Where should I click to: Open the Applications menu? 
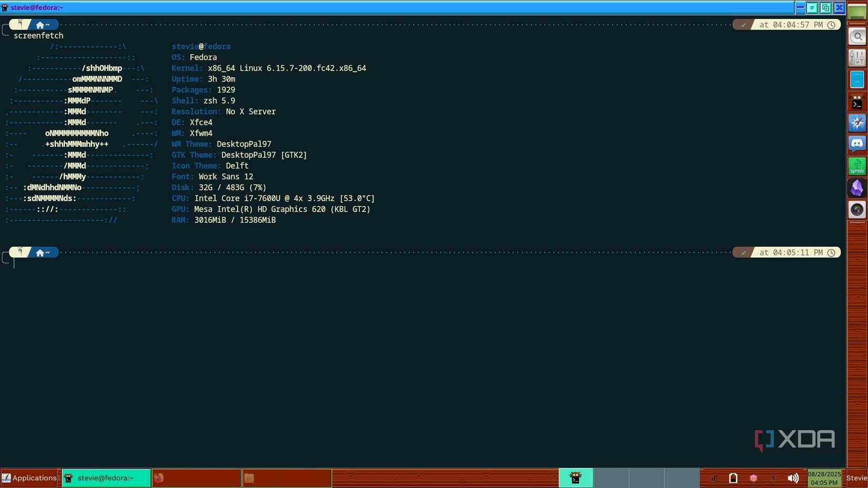pyautogui.click(x=29, y=478)
